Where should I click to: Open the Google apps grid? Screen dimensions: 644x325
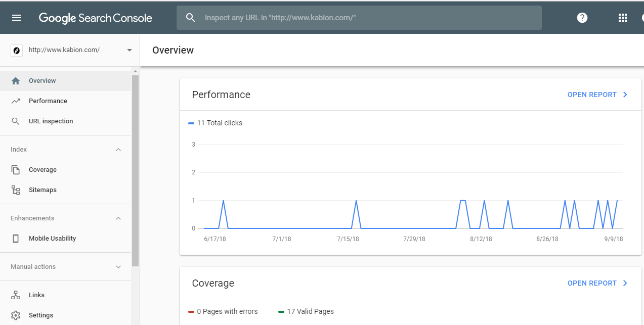pos(623,18)
